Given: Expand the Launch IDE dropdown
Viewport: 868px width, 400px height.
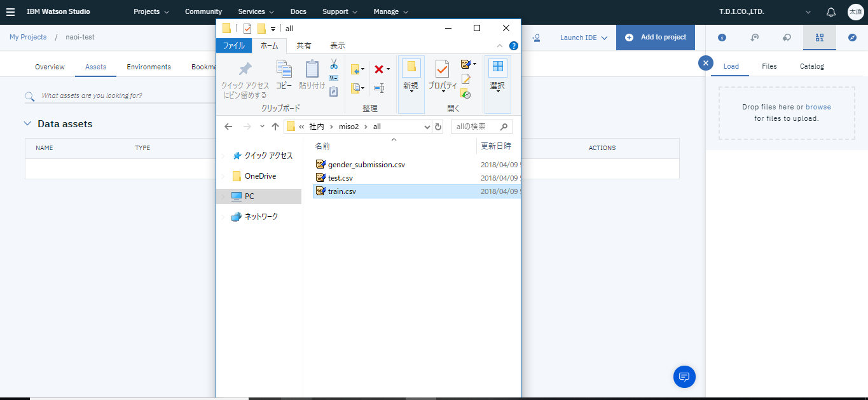Looking at the screenshot, I should tap(584, 38).
